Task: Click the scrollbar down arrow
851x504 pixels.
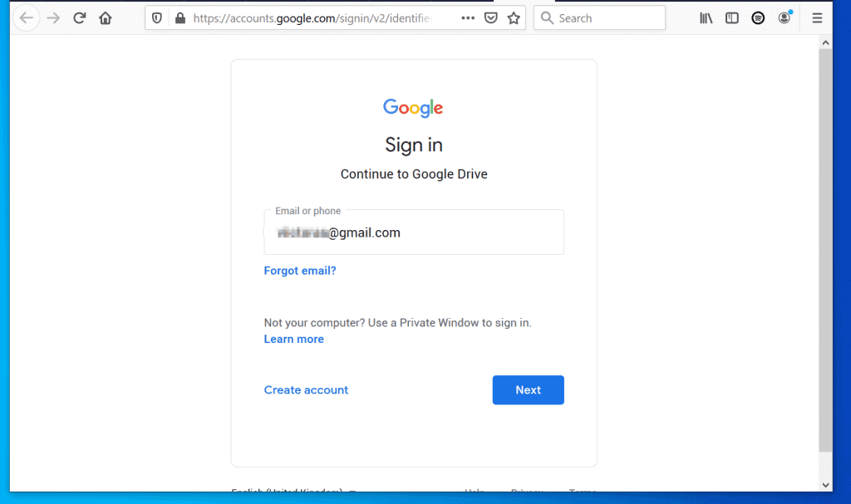Action: (825, 485)
